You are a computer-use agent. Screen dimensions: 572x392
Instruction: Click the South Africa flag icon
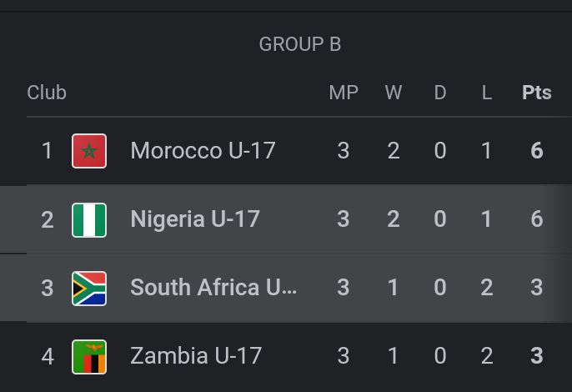pos(89,288)
